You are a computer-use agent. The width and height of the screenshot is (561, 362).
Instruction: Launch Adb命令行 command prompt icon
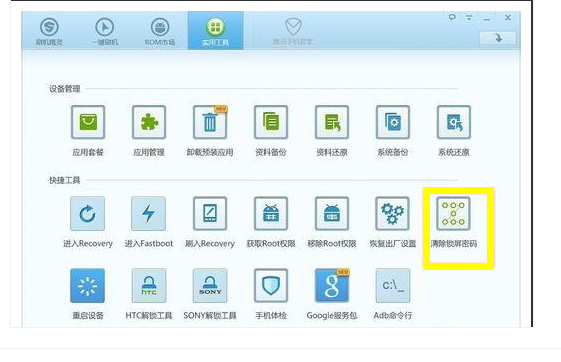393,286
